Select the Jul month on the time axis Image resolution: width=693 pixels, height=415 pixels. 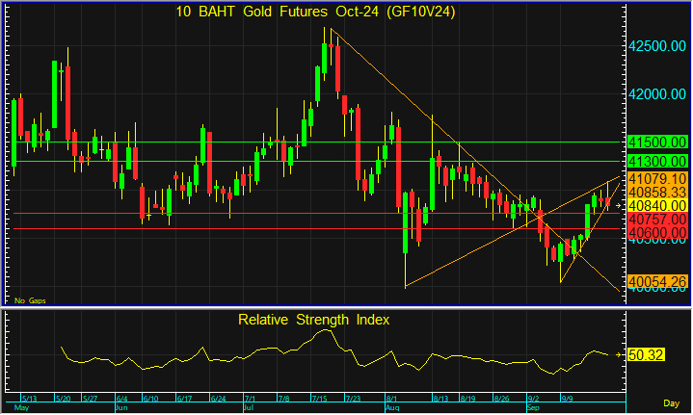[x=250, y=408]
